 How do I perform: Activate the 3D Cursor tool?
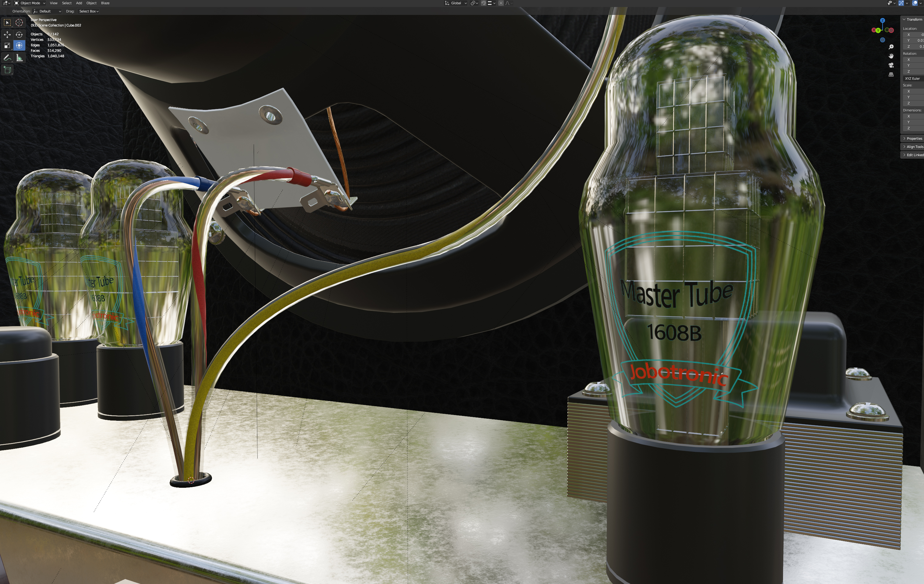click(19, 23)
